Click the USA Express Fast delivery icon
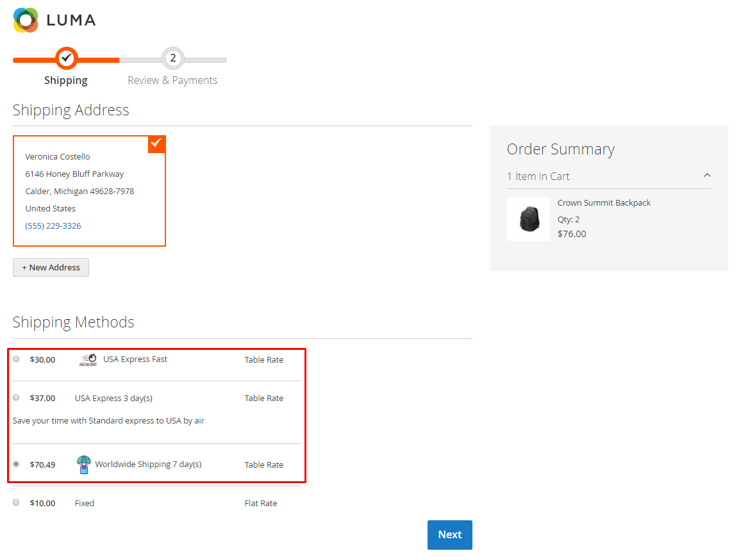 88,359
